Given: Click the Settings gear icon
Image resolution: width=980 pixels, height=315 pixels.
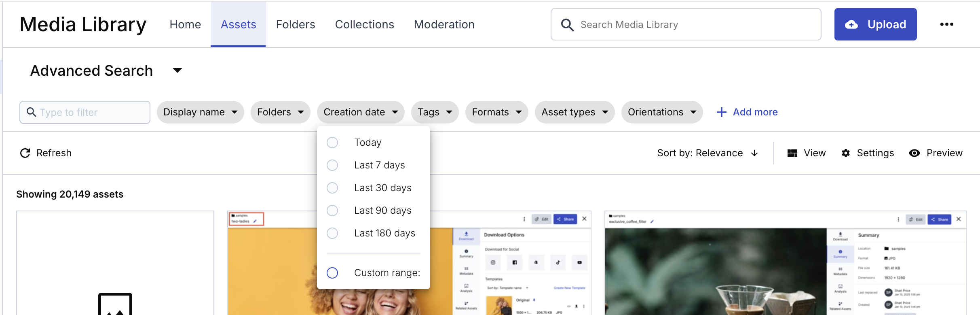Looking at the screenshot, I should [x=846, y=153].
